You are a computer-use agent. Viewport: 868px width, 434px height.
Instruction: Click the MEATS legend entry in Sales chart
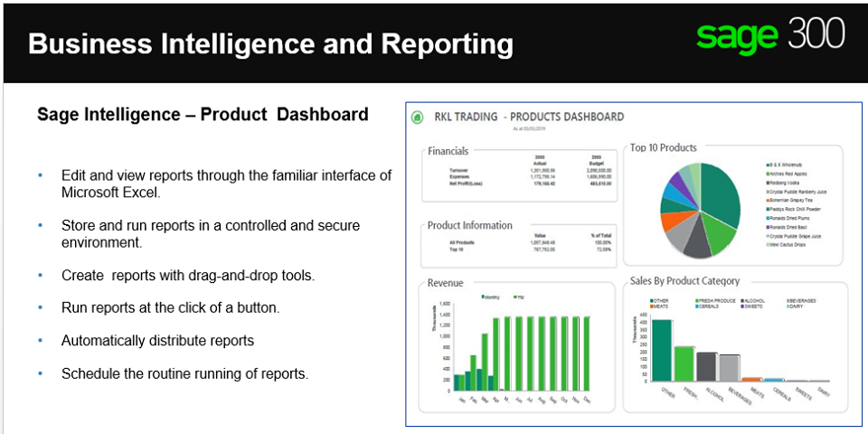658,306
